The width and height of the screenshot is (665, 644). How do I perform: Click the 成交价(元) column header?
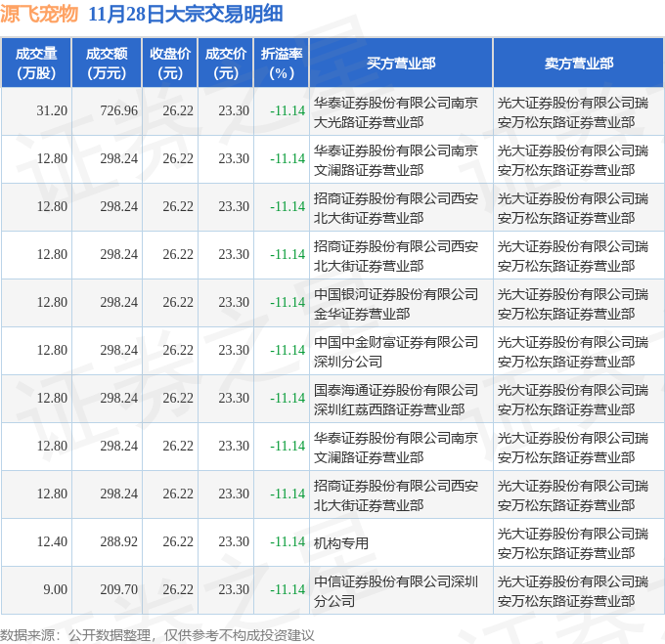[226, 63]
